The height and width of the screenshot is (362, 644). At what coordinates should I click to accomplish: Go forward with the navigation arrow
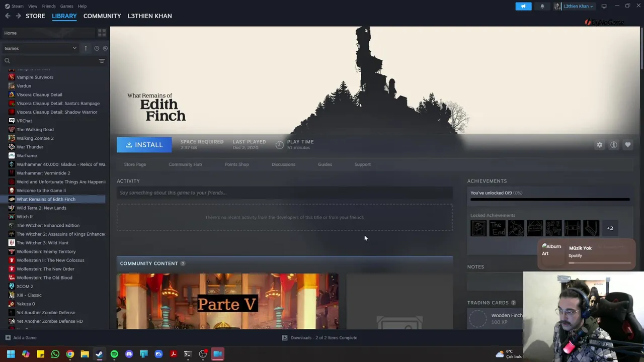[18, 16]
